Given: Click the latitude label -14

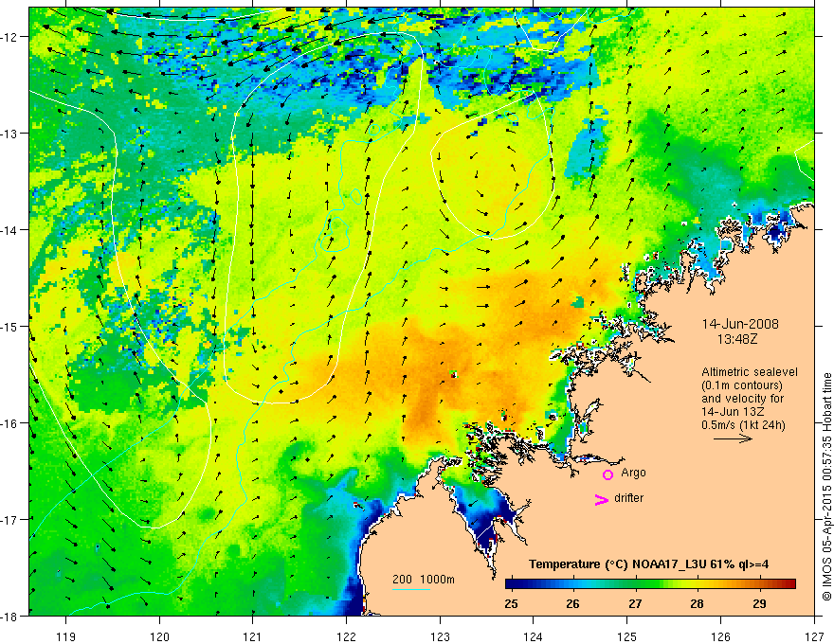Looking at the screenshot, I should click(x=9, y=230).
